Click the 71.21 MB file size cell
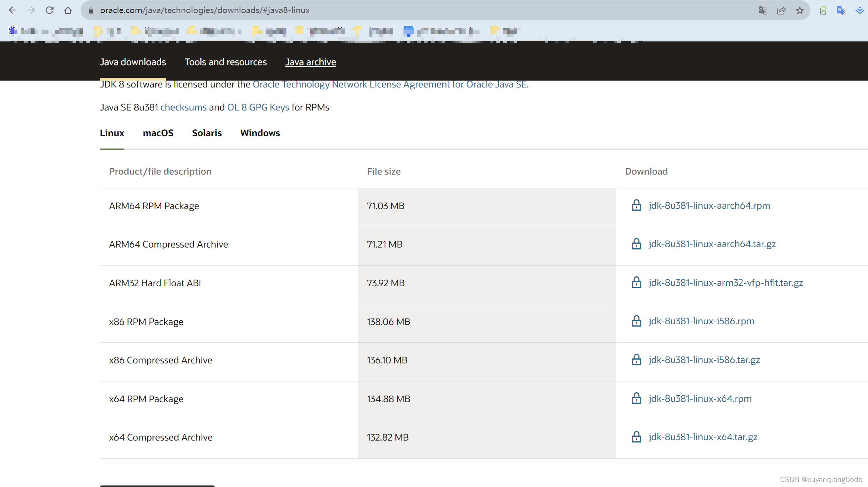The width and height of the screenshot is (868, 487). tap(486, 246)
